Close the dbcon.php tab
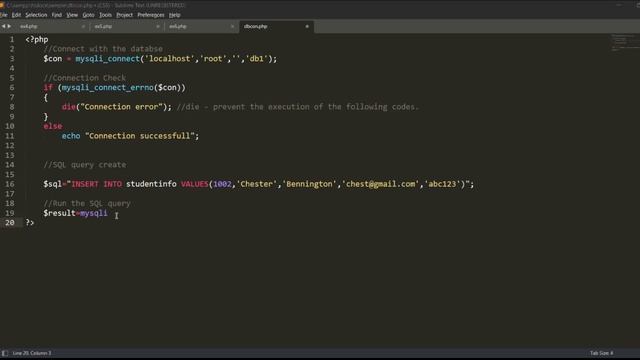The width and height of the screenshot is (640, 360). 307,27
